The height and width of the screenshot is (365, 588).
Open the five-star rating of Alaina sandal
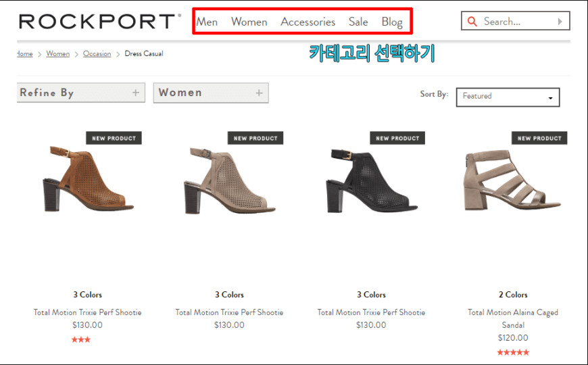click(513, 352)
